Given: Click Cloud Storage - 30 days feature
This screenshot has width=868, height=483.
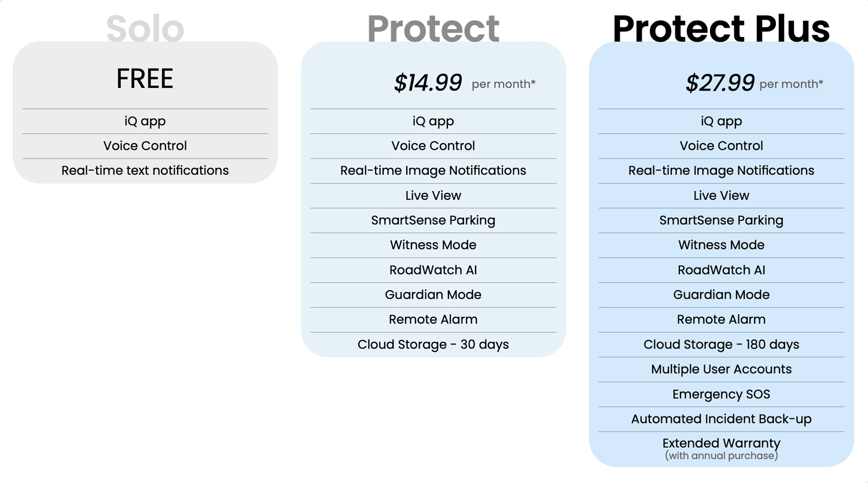Looking at the screenshot, I should tap(433, 345).
